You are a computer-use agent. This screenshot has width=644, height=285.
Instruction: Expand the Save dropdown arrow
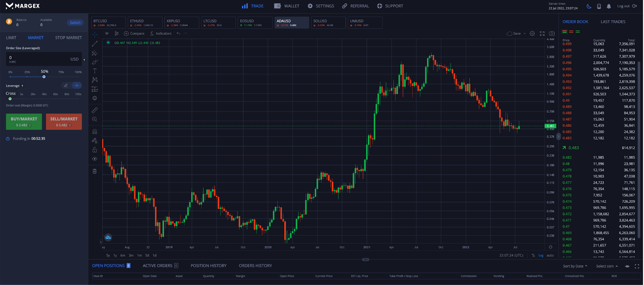pos(524,33)
